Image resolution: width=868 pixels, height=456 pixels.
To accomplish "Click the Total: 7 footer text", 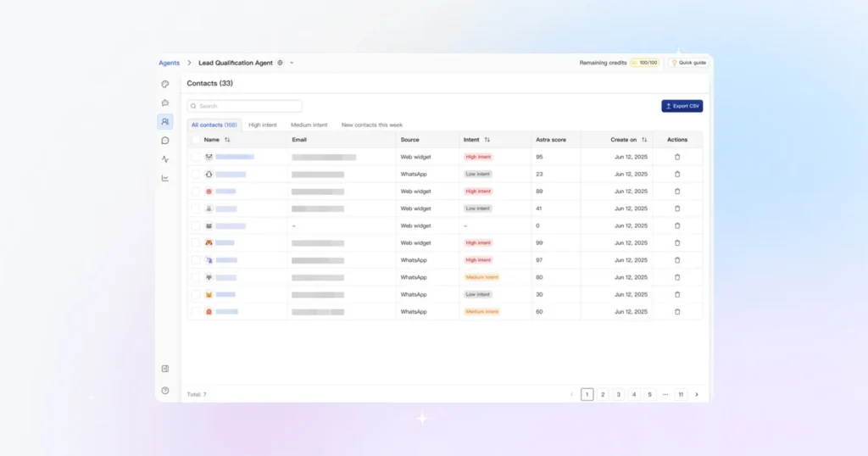I will click(197, 395).
